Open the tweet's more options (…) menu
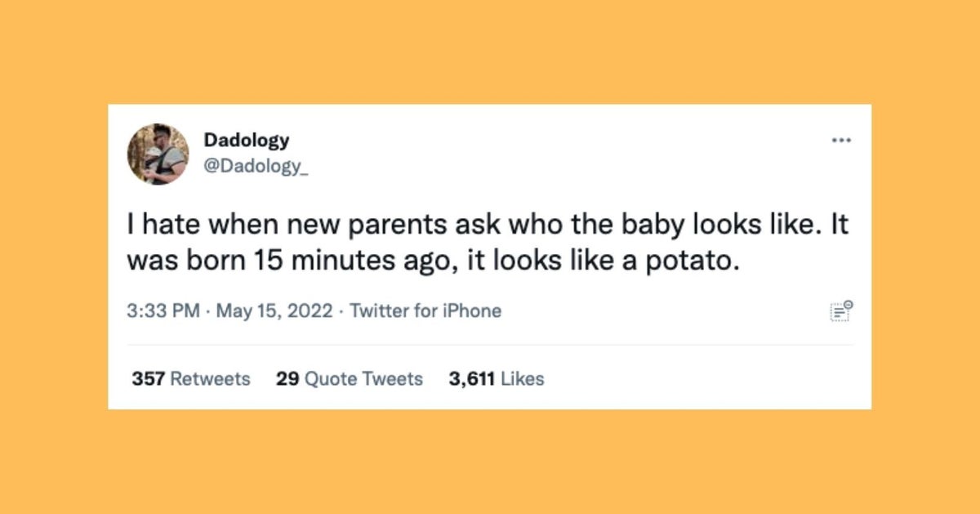 tap(841, 140)
